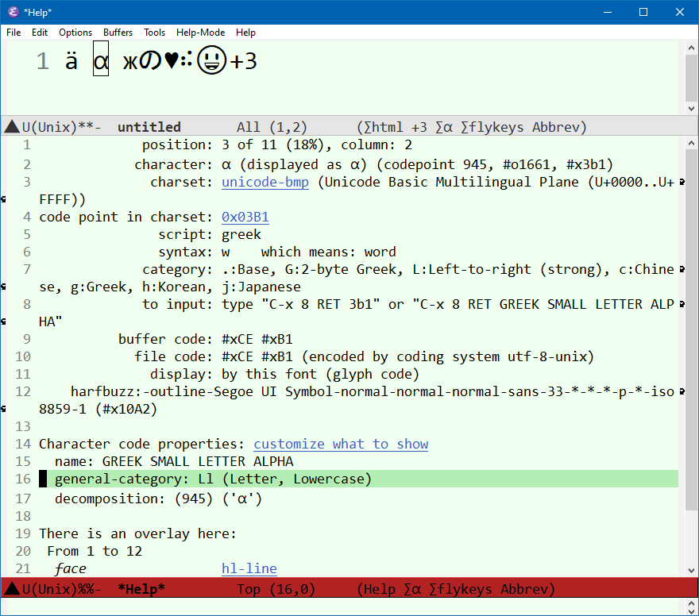Screen dimensions: 699x616
Task: Click the boxed α character in the top buffer
Action: [101, 60]
